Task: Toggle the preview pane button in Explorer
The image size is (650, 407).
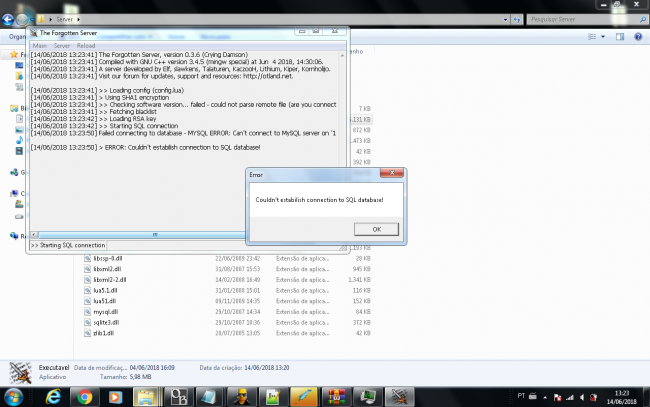Action: click(x=620, y=36)
